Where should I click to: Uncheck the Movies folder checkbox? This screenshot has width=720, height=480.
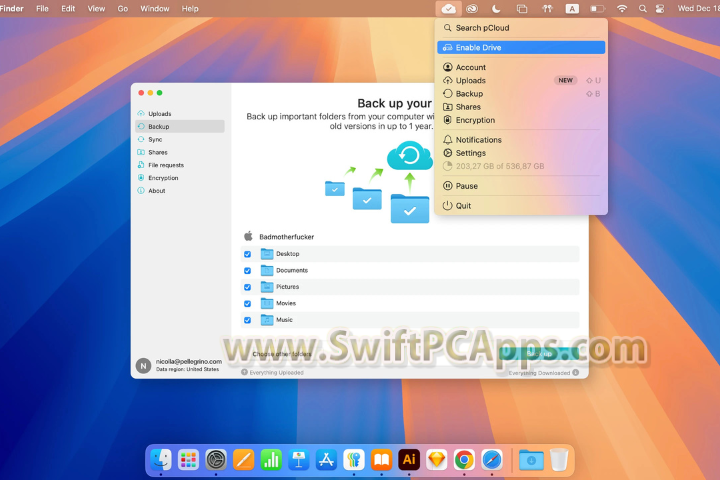point(248,304)
